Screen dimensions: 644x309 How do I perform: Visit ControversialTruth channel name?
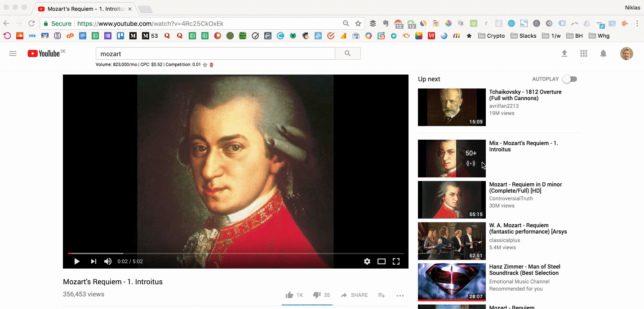point(511,199)
